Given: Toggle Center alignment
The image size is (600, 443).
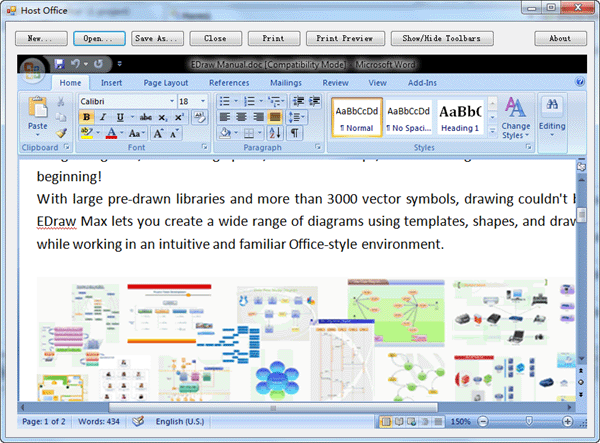Looking at the screenshot, I should 241,117.
